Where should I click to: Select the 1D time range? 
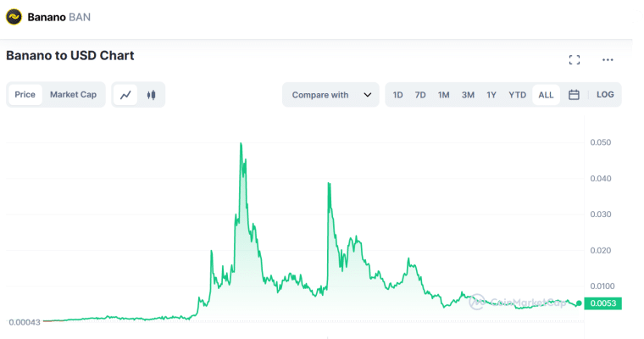click(398, 95)
